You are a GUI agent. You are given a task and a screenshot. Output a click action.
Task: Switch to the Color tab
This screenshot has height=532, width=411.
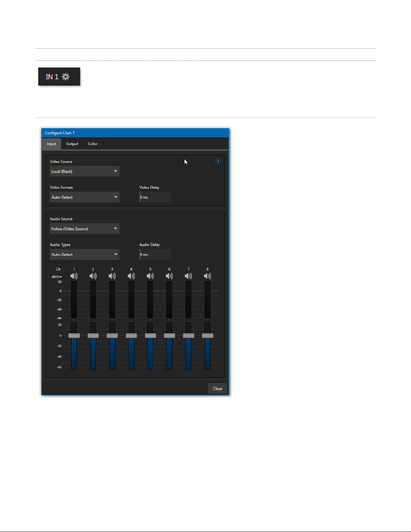(x=93, y=144)
